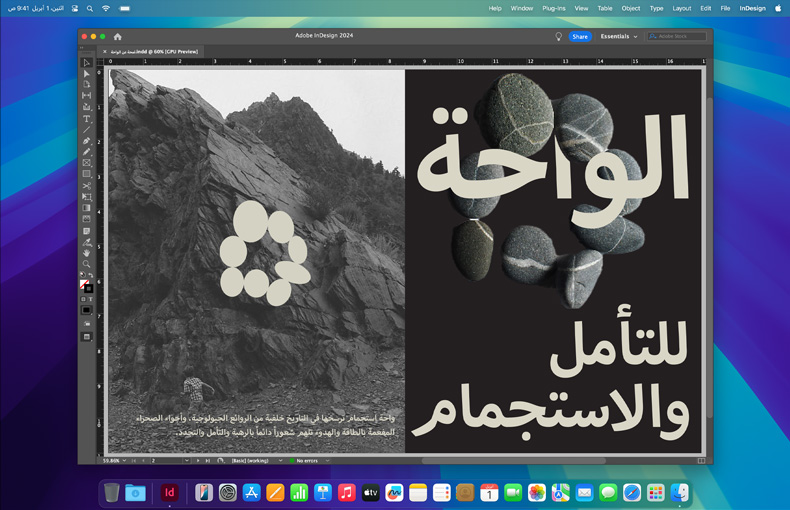Image resolution: width=790 pixels, height=510 pixels.
Task: Pick the Scissors tool
Action: [87, 186]
